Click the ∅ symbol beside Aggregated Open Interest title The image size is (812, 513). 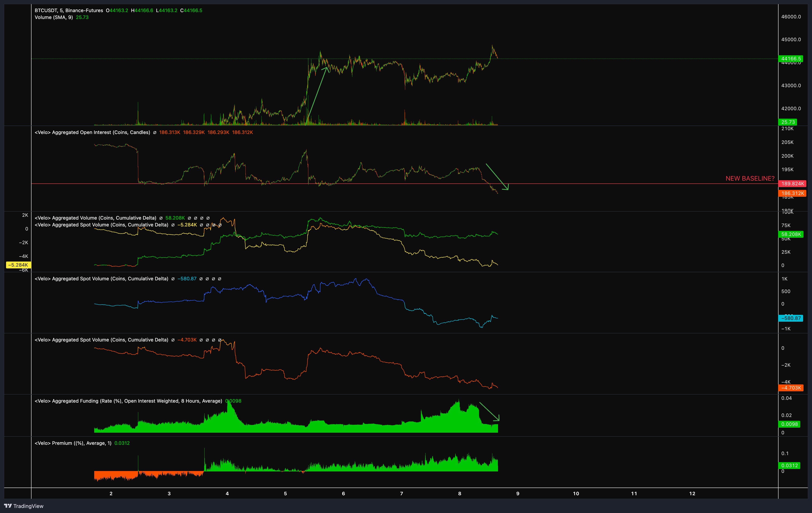tap(155, 133)
